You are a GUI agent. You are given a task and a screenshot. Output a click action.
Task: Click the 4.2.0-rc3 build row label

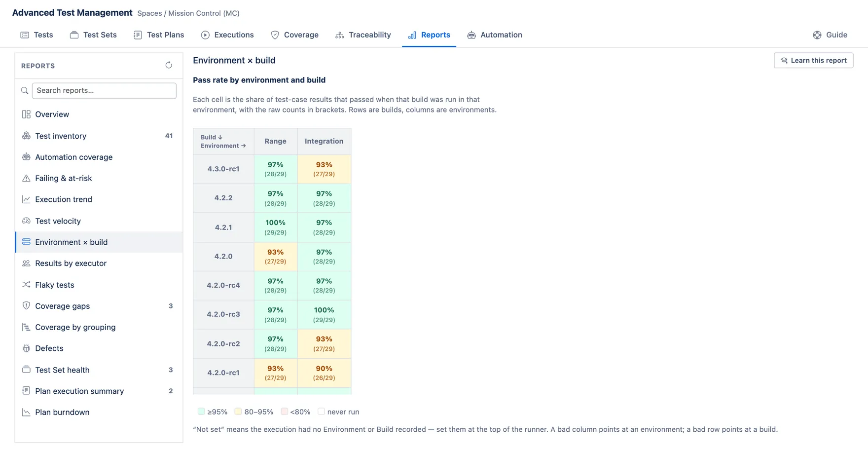(x=223, y=314)
